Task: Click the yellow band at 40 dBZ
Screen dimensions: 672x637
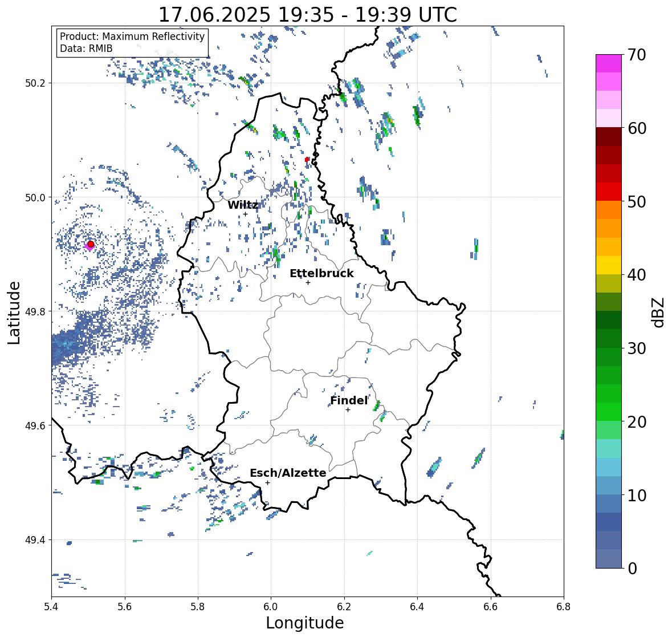Action: pos(609,265)
